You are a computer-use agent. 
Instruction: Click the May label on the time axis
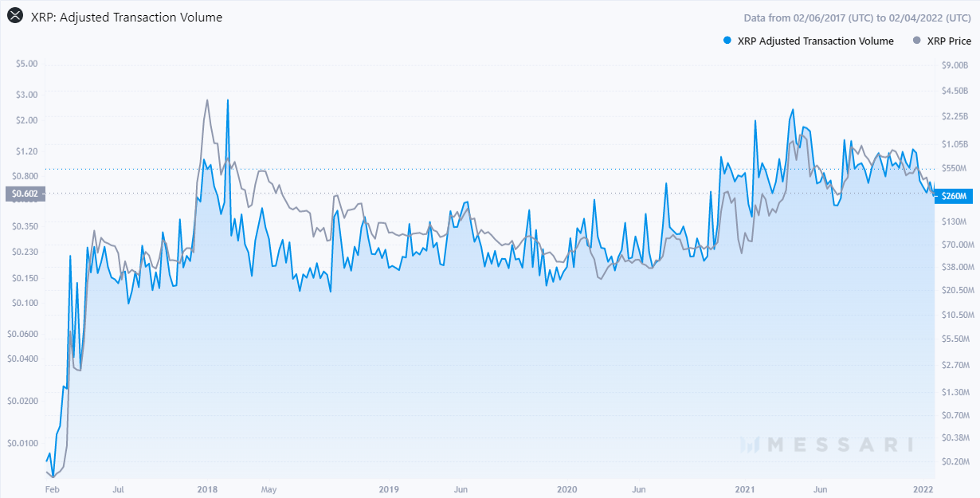(x=269, y=488)
